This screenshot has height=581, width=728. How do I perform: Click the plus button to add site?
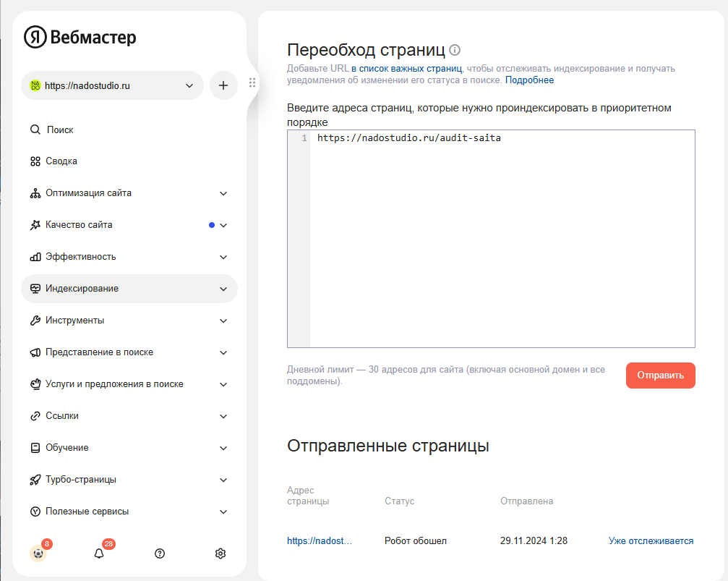(223, 85)
